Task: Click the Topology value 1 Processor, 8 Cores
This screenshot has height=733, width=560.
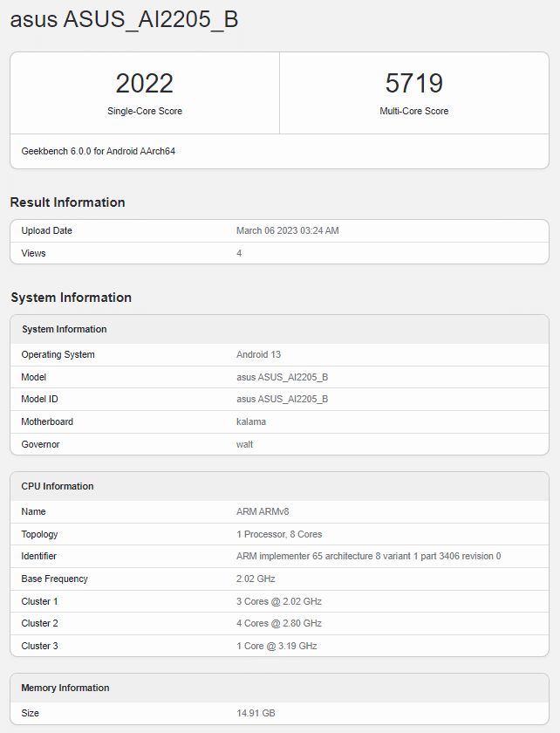Action: point(279,534)
